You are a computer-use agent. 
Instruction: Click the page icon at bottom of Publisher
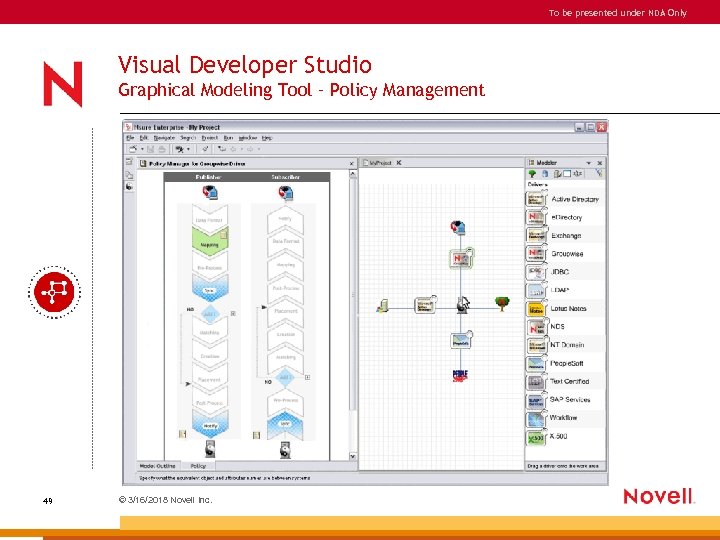coord(182,434)
